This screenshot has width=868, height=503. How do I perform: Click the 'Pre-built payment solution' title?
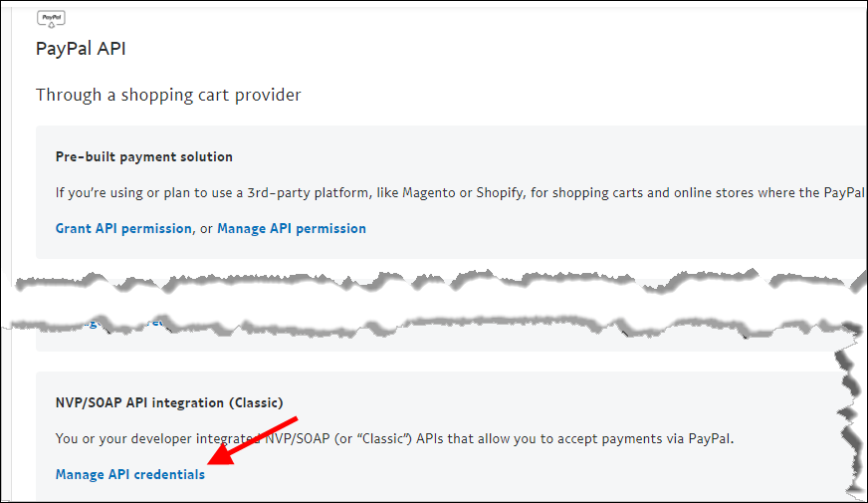point(144,157)
